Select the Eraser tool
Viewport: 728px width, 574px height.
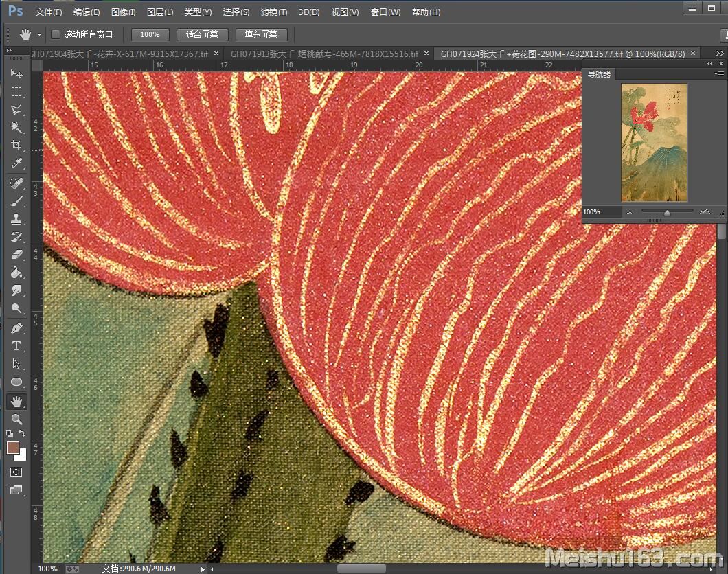(16, 255)
